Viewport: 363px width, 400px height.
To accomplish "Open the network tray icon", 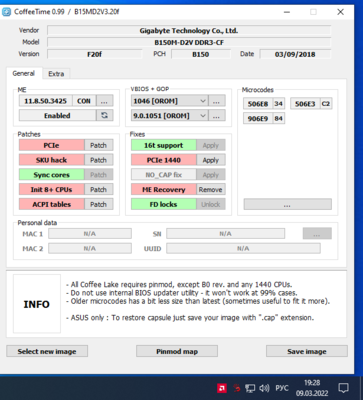I will (250, 388).
